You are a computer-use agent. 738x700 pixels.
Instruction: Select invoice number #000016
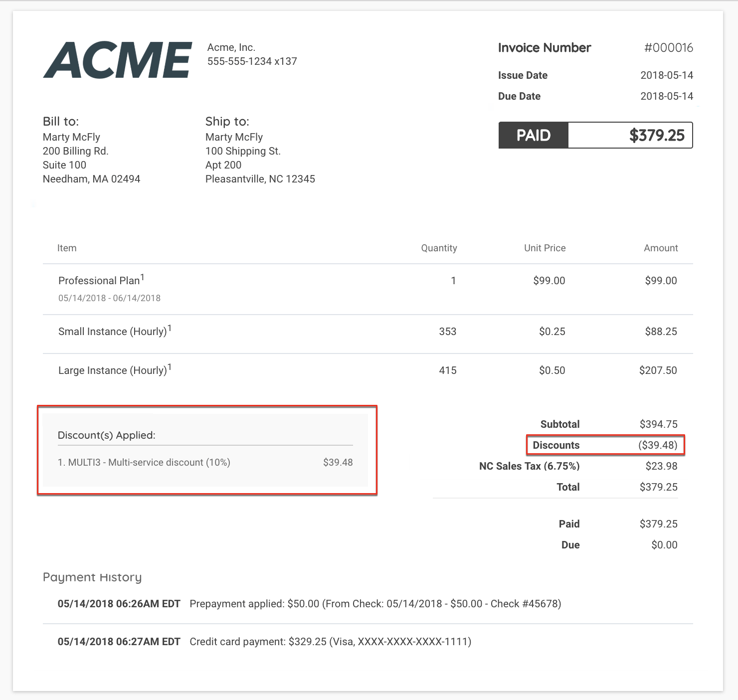coord(668,48)
